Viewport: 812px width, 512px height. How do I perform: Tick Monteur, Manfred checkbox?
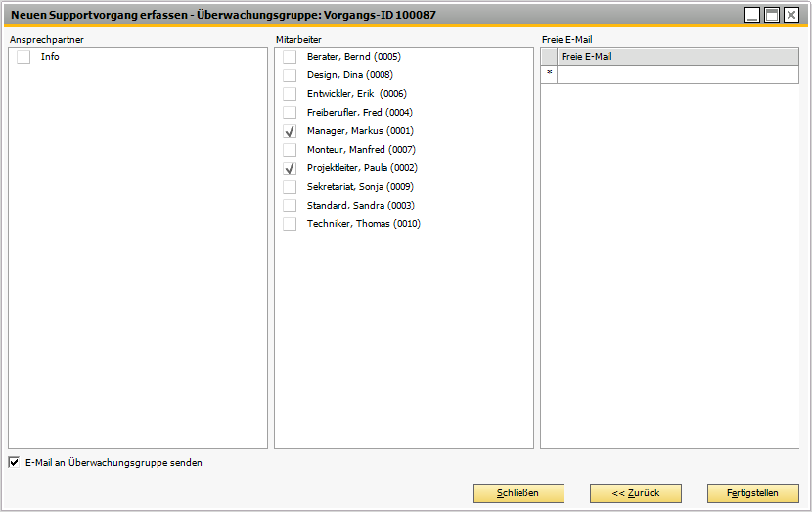click(290, 150)
